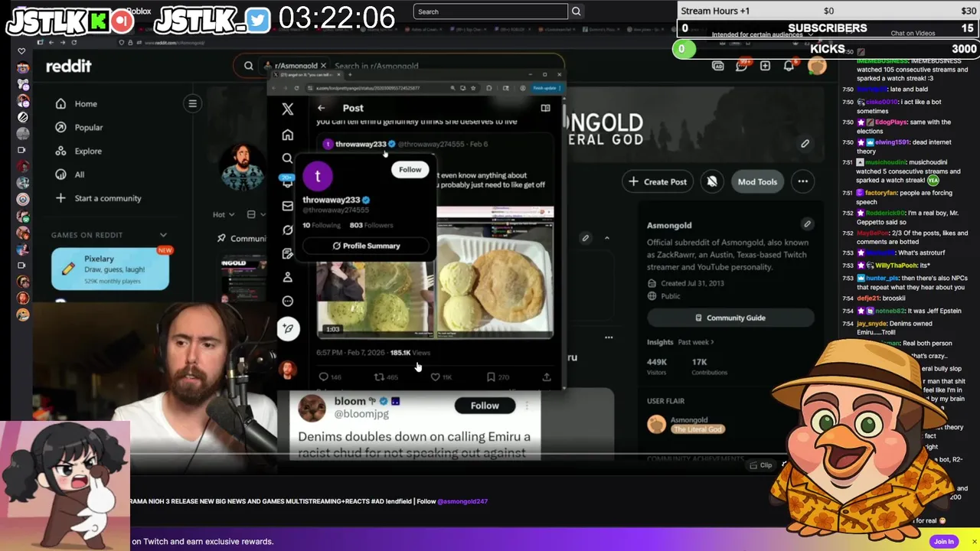980x551 pixels.
Task: Click the Clip button
Action: [760, 465]
